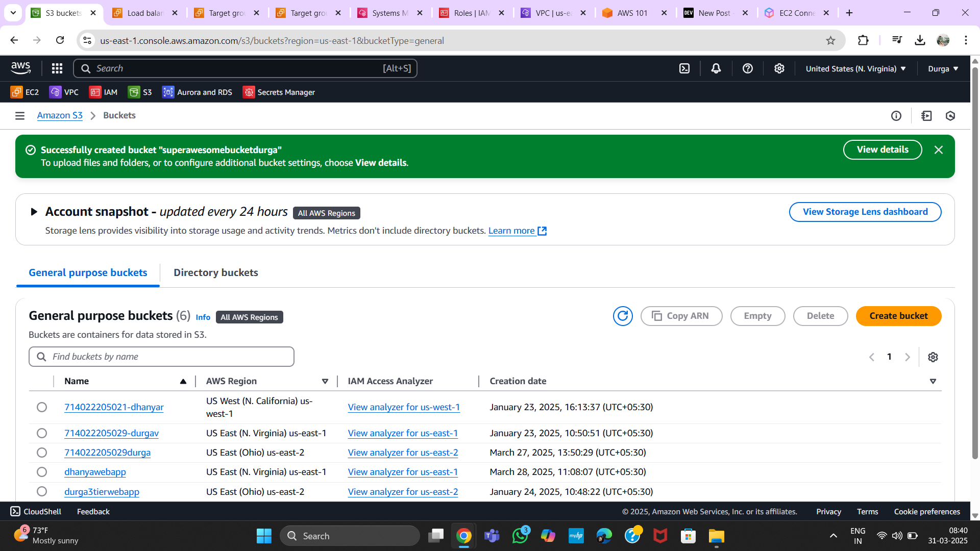980x551 pixels.
Task: Open Secrets Manager shortcut
Action: pyautogui.click(x=279, y=92)
